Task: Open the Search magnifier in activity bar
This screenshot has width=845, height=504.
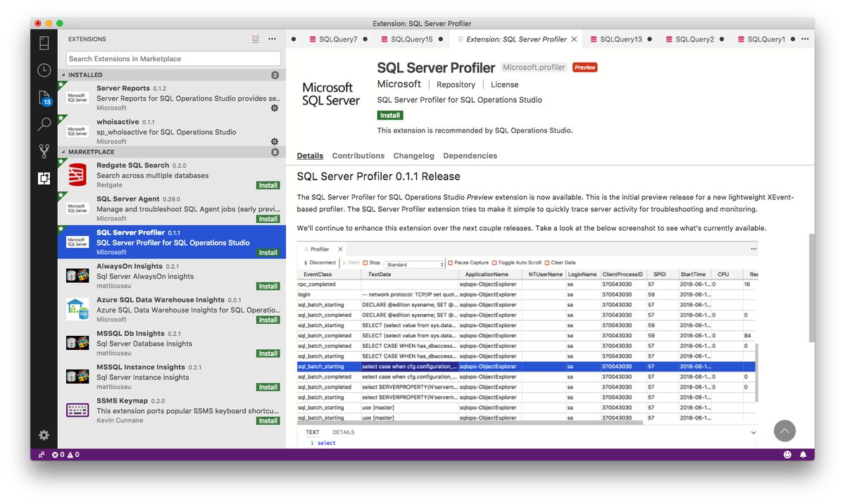Action: 44,125
